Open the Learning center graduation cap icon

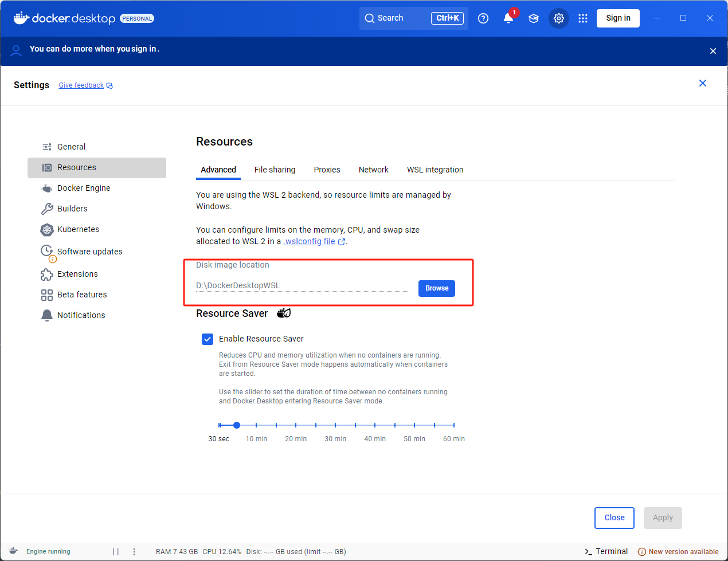click(x=534, y=18)
